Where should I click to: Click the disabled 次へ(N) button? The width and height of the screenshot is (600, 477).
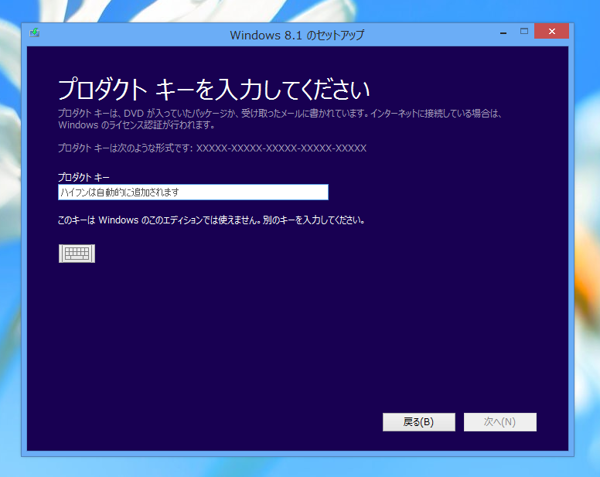coord(500,422)
